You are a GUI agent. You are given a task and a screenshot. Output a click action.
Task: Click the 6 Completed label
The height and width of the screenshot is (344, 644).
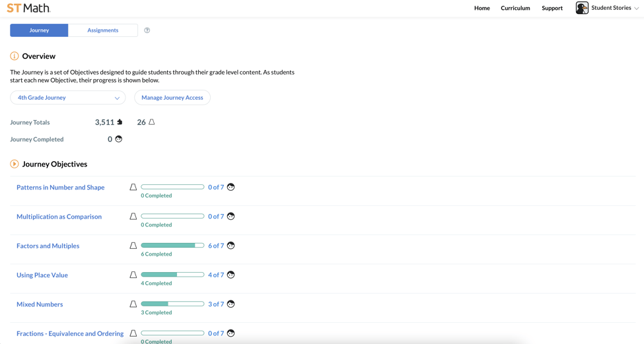tap(157, 254)
